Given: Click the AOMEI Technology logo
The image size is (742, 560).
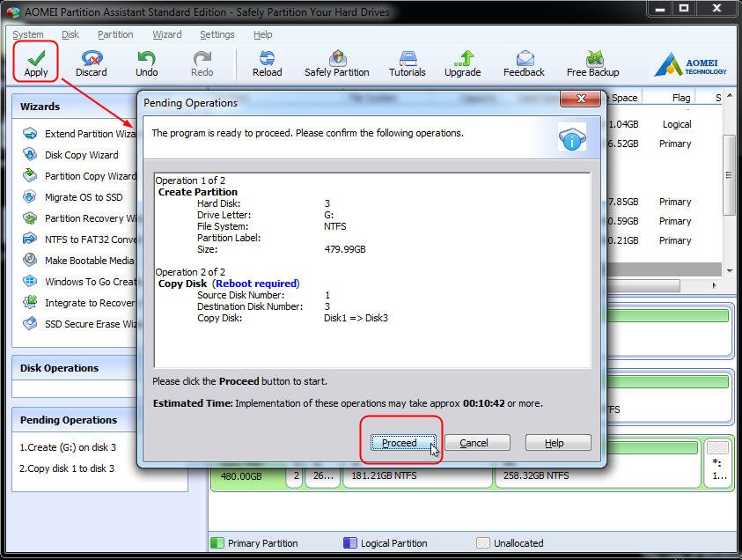Looking at the screenshot, I should [x=690, y=65].
